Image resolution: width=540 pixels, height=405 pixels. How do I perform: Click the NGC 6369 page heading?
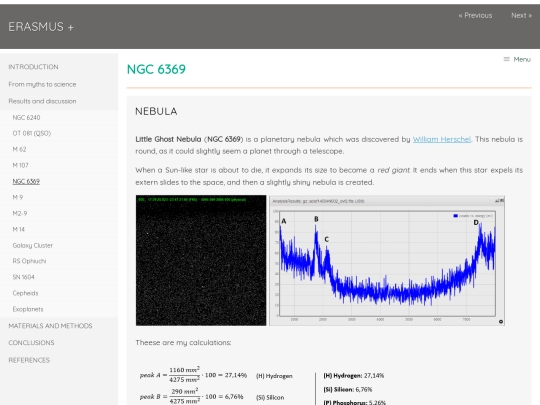(x=156, y=69)
